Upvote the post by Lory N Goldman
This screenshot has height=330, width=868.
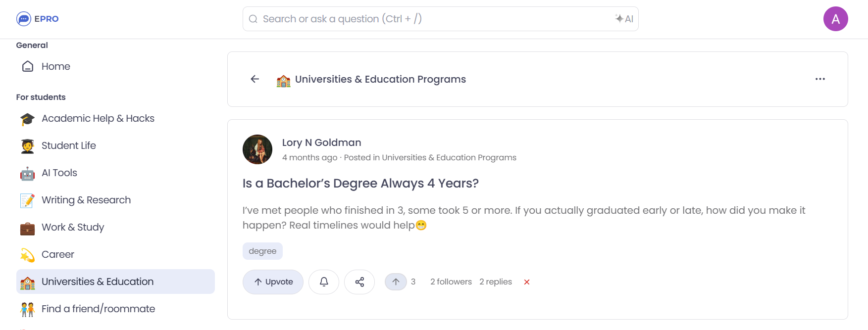click(x=272, y=282)
